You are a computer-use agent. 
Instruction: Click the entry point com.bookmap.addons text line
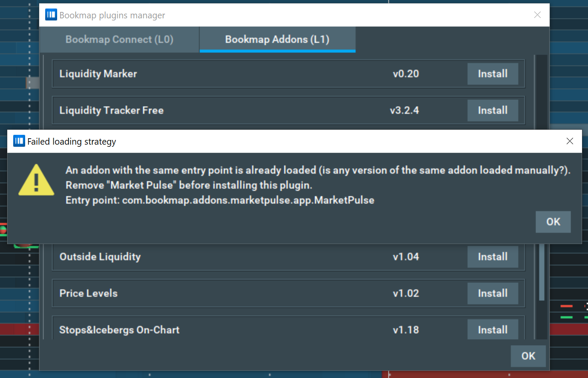[x=220, y=200]
